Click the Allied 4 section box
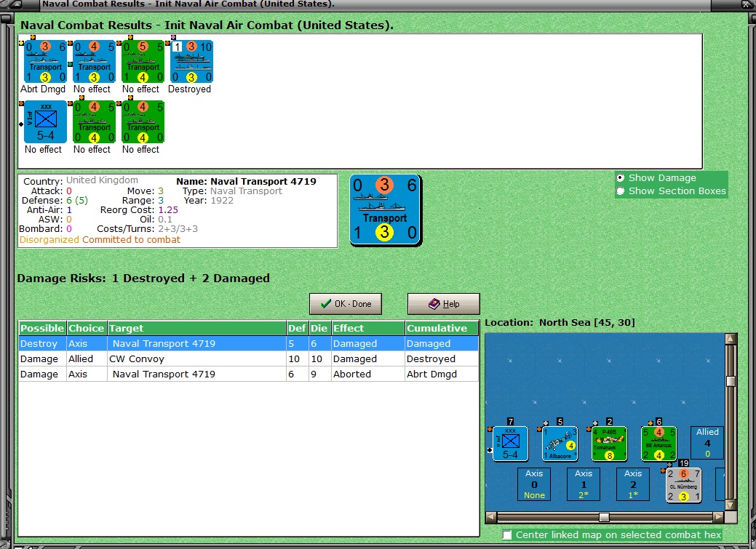The width and height of the screenshot is (756, 549). [x=707, y=443]
